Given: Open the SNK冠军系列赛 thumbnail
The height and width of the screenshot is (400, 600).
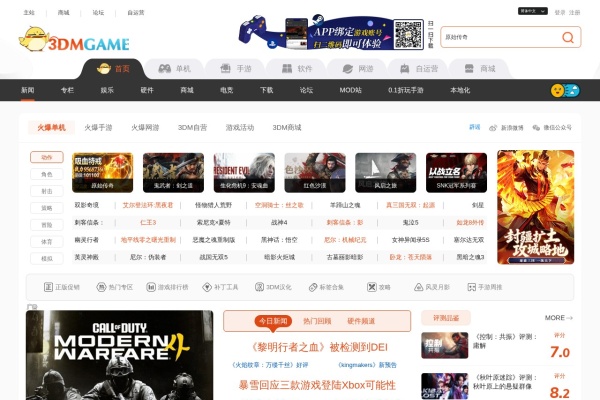Looking at the screenshot, I should pos(457,172).
